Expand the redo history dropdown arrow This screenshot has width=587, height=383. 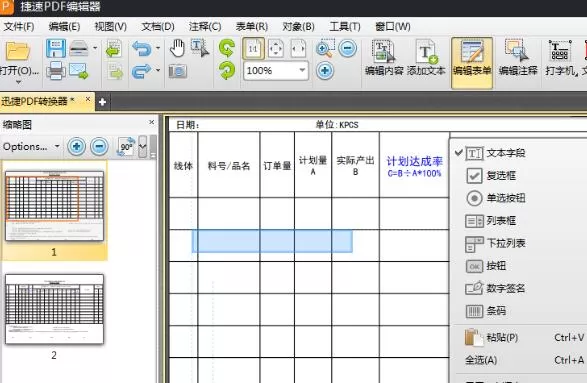158,70
